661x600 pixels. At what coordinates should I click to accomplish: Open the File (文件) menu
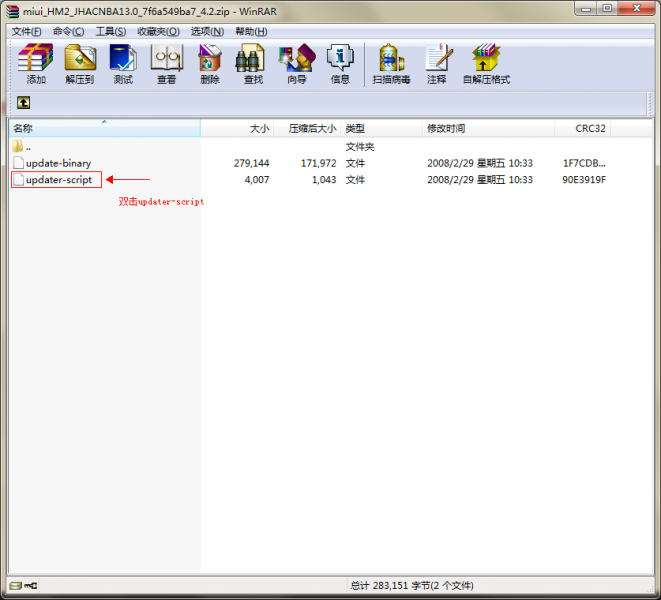tap(26, 32)
